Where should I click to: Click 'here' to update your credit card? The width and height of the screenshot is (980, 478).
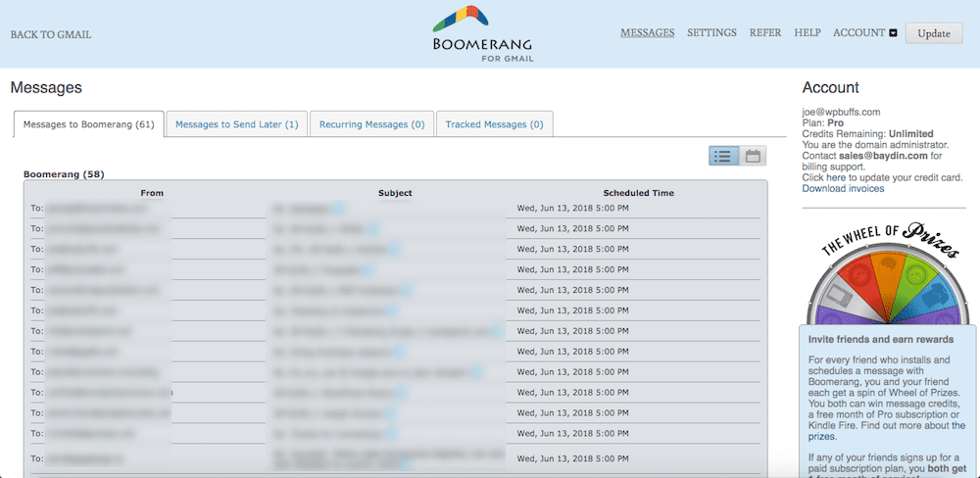click(x=836, y=177)
